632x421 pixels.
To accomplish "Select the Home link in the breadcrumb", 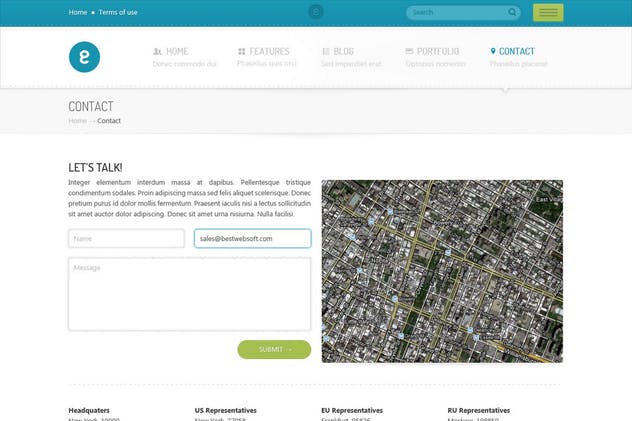I will point(77,121).
